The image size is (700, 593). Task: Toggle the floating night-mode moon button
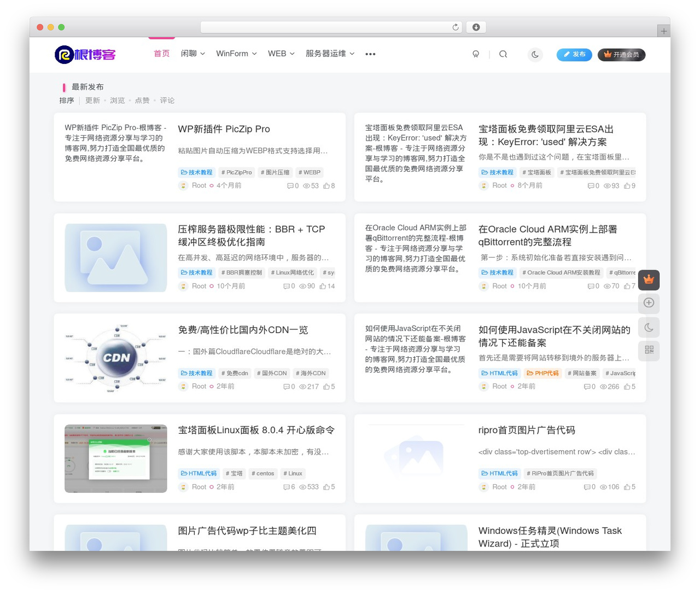pos(649,328)
